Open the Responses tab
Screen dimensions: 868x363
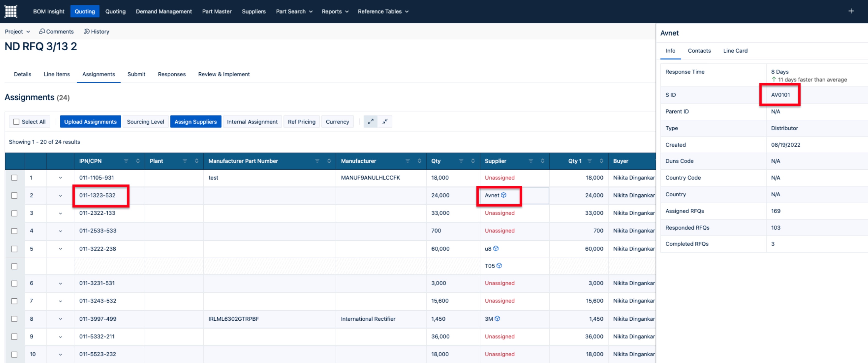pos(171,74)
